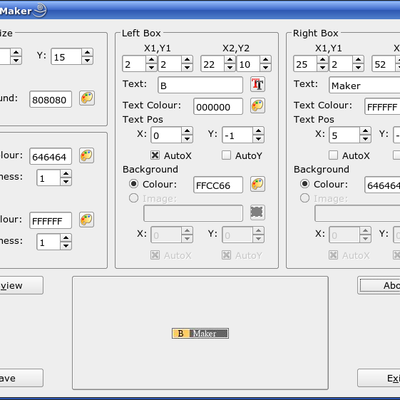The width and height of the screenshot is (400, 400).
Task: Pick Left Box background colour via palette icon
Action: 258,184
